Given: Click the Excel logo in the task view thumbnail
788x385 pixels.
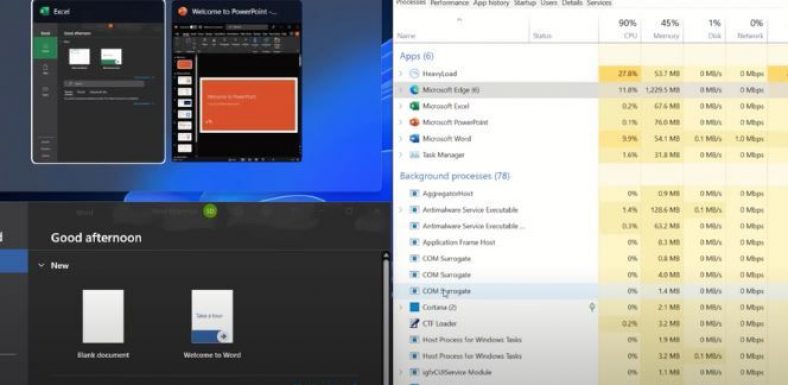Looking at the screenshot, I should [x=44, y=11].
